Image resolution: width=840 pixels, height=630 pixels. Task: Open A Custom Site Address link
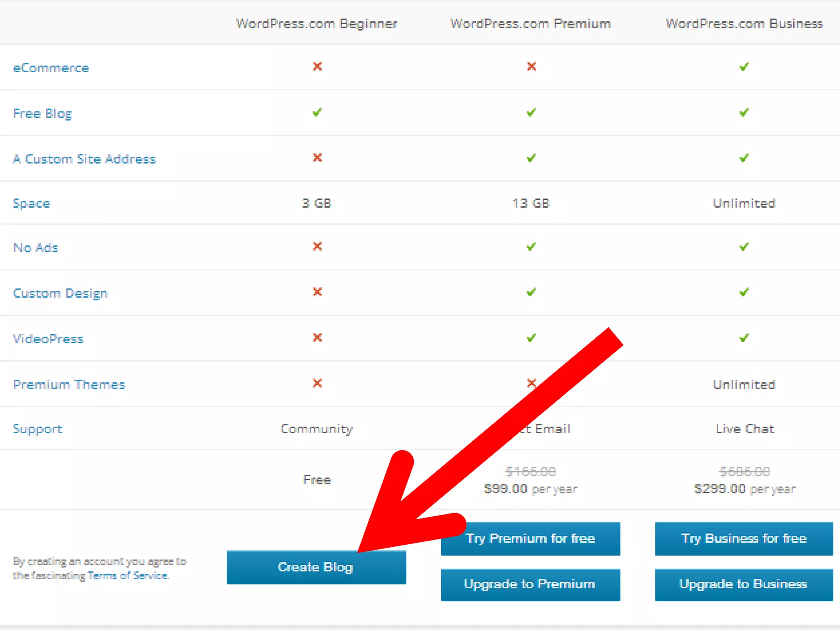[x=84, y=159]
